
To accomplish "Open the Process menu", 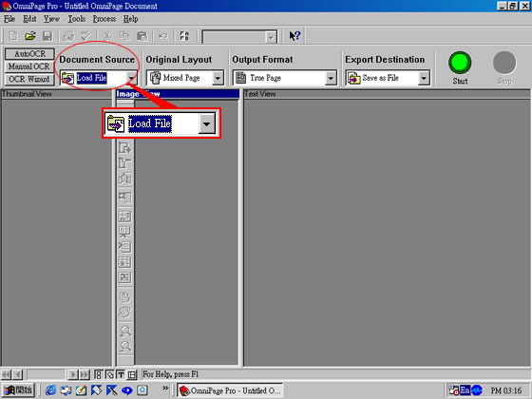I will tap(104, 19).
